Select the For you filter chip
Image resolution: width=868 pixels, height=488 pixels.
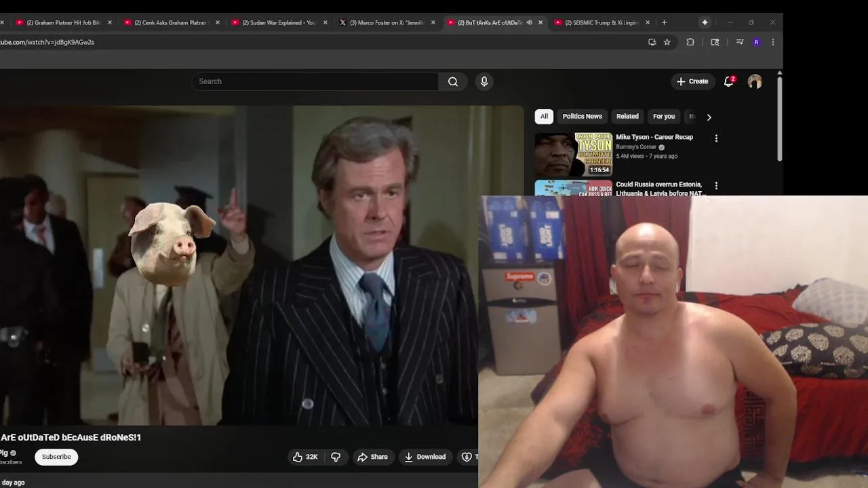[664, 117]
